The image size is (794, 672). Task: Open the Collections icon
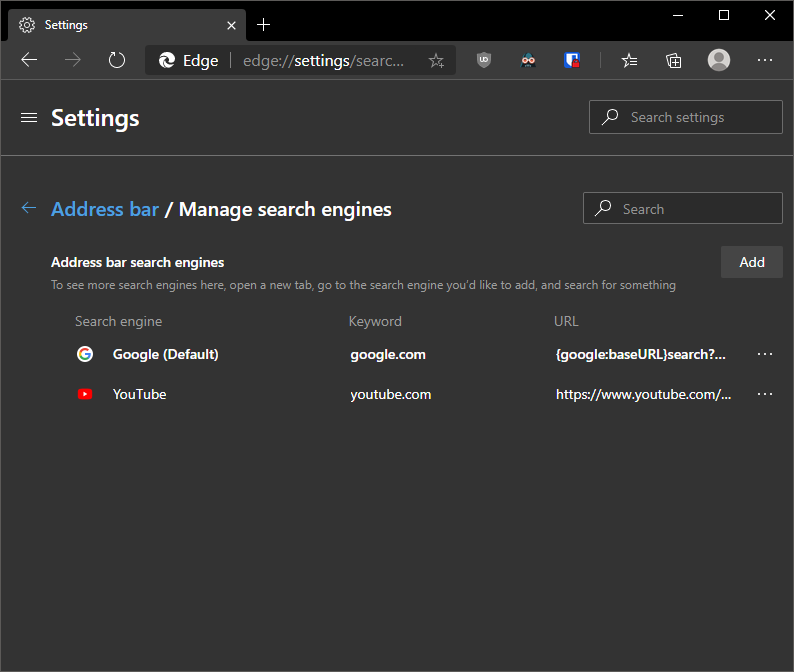pyautogui.click(x=673, y=60)
